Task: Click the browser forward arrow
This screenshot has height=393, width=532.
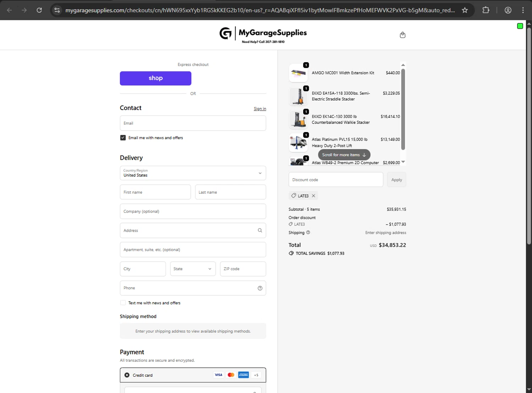Action: point(24,10)
